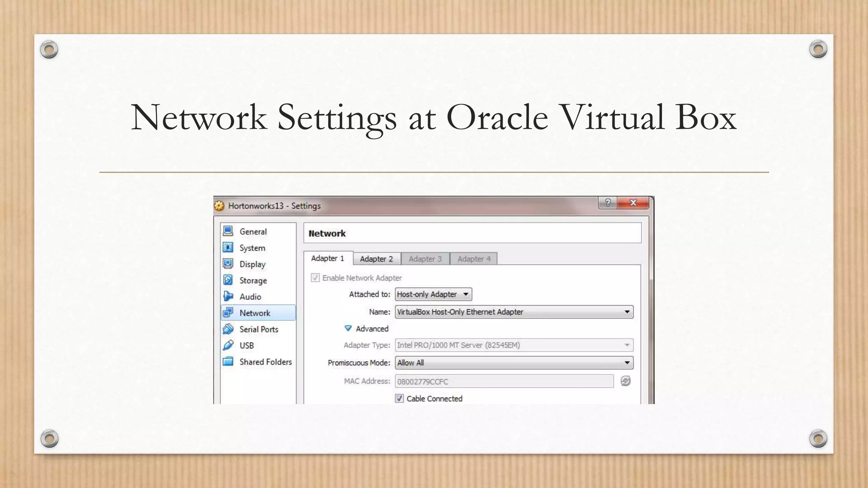Click the help question mark button
The height and width of the screenshot is (488, 868).
(607, 203)
